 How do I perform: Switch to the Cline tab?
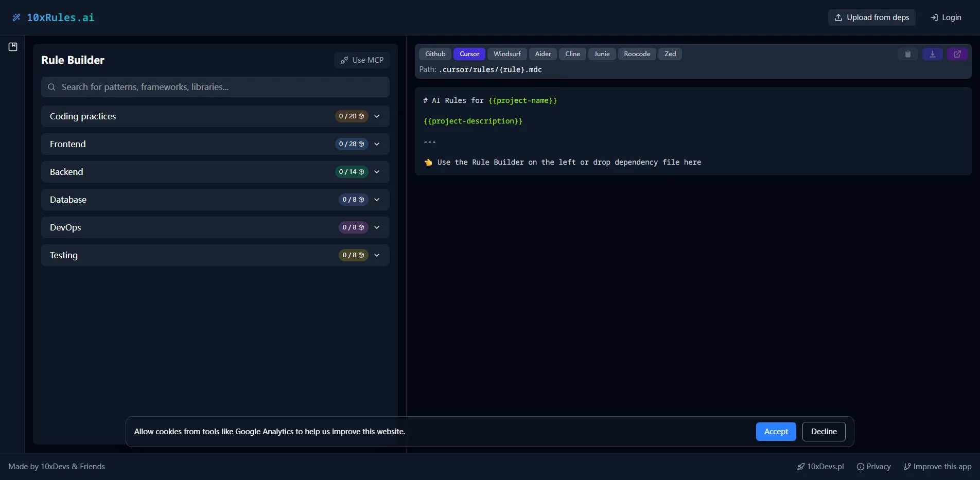point(572,54)
